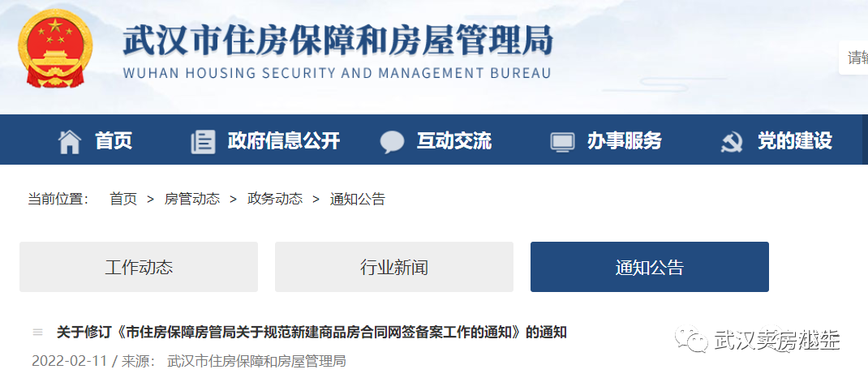The image size is (868, 378).
Task: Click the hammer and sickle party icon
Action: 731,142
